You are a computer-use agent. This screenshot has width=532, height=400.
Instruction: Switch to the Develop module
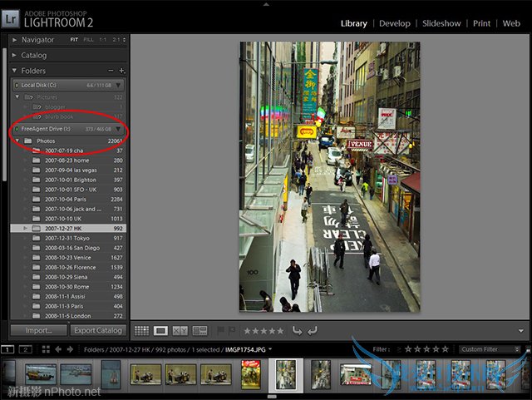coord(395,23)
